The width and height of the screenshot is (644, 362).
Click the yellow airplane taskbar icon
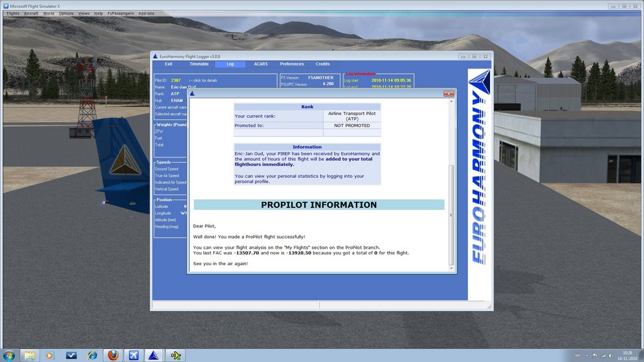[175, 355]
